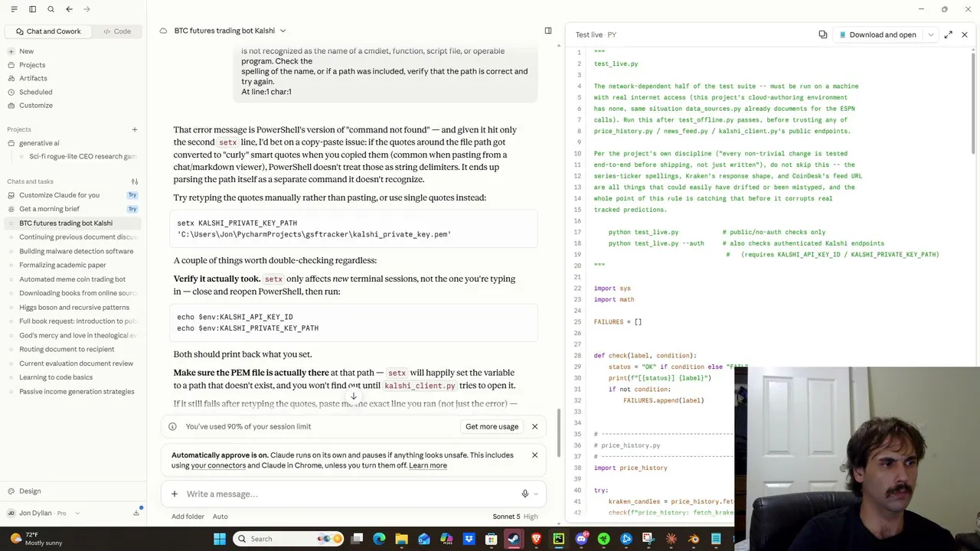Follow the Learn more link

coord(428,465)
